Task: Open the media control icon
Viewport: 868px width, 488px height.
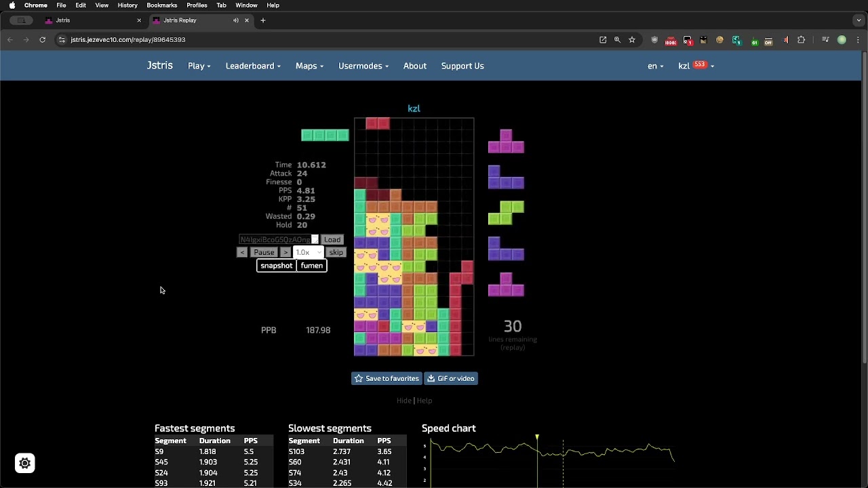Action: pyautogui.click(x=825, y=40)
